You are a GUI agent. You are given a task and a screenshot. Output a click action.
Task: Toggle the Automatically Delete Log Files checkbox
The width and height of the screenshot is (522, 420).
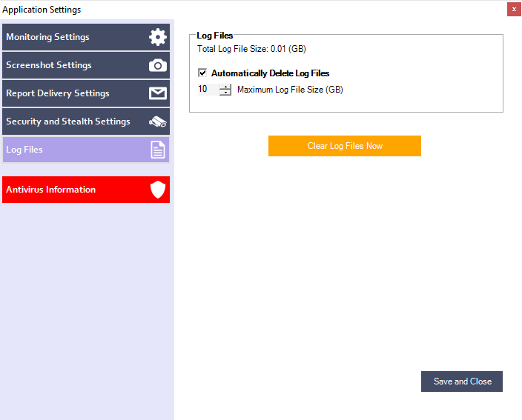202,73
